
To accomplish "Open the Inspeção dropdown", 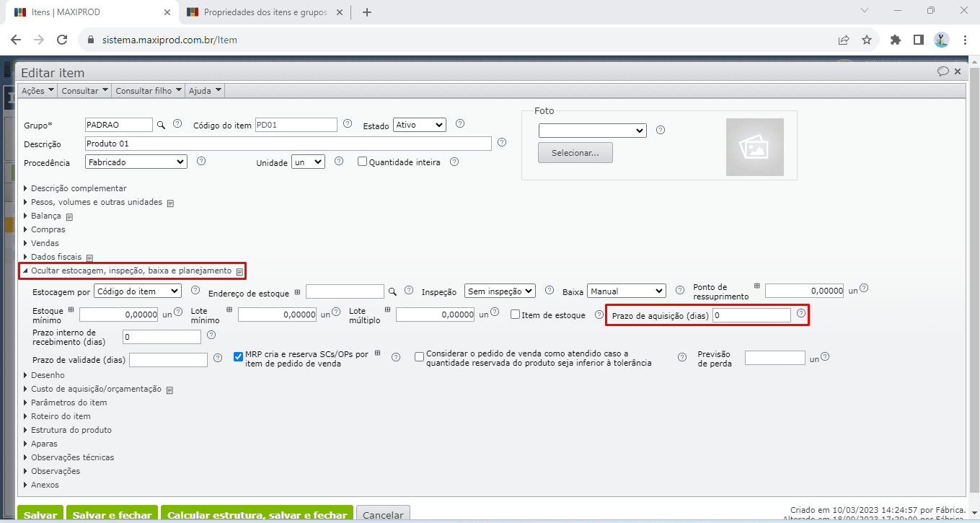I will click(500, 291).
